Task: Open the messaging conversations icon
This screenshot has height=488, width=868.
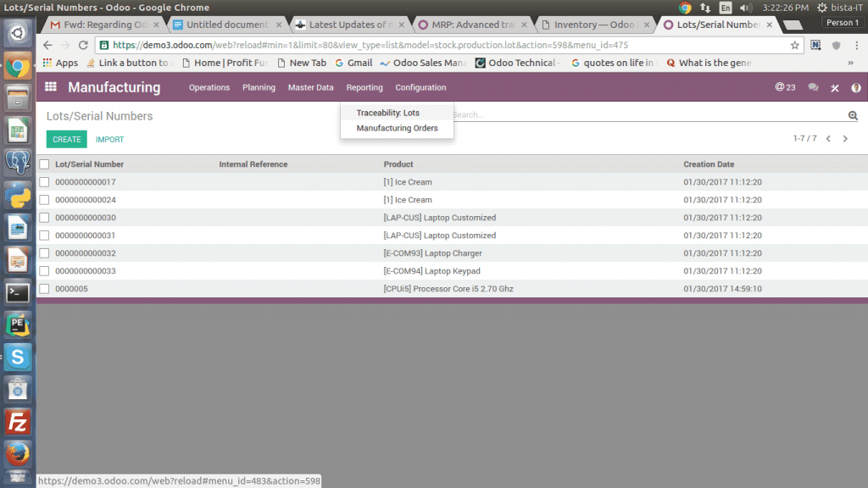Action: click(811, 87)
